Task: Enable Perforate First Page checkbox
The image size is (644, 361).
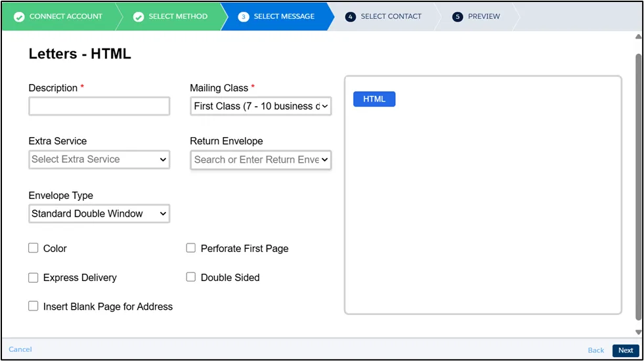Action: 191,248
